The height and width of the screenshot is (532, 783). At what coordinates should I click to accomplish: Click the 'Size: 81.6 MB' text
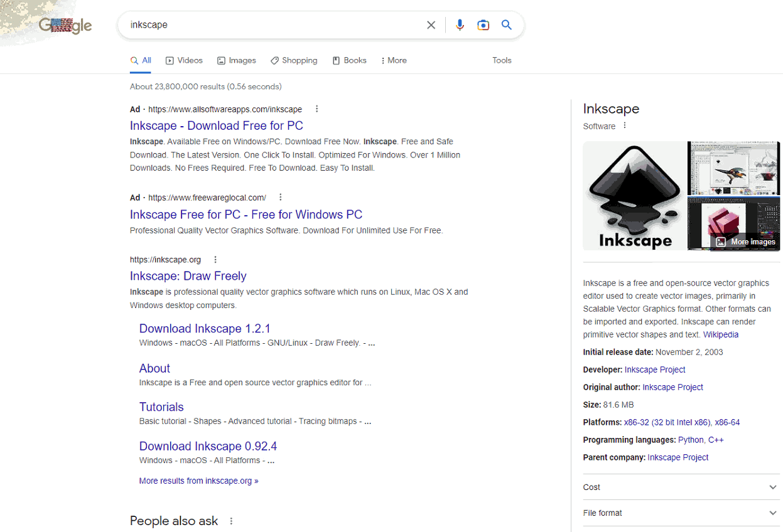click(x=608, y=405)
